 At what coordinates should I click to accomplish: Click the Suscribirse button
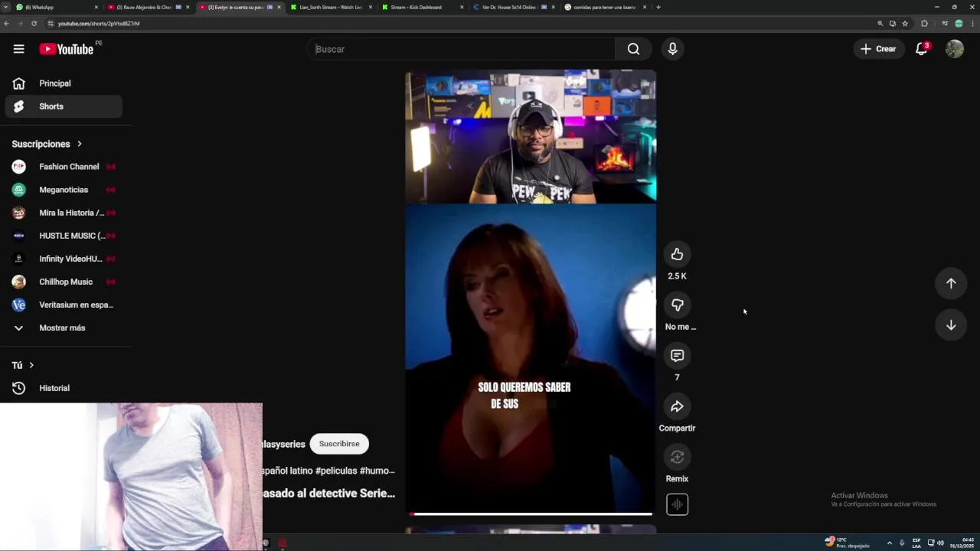[339, 444]
